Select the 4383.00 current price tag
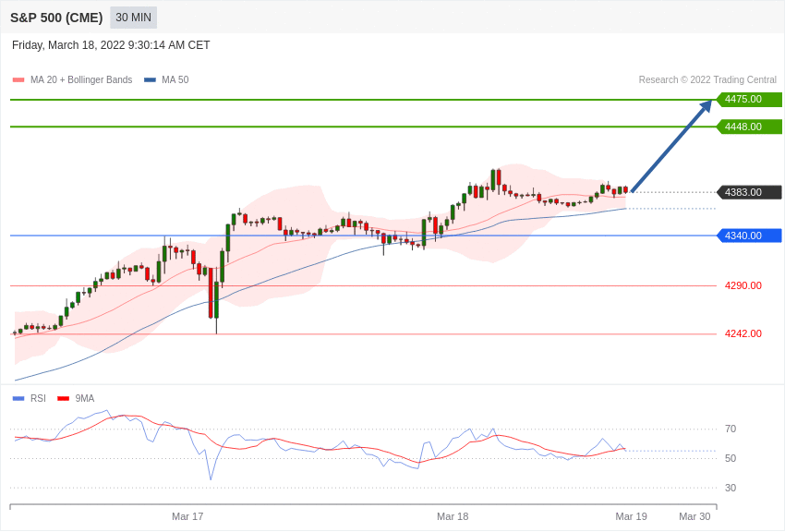 [750, 192]
